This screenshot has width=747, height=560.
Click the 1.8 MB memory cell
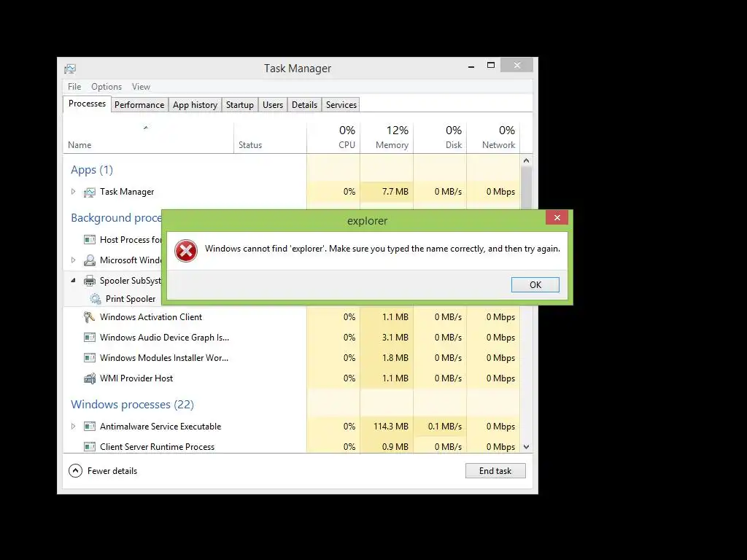387,358
